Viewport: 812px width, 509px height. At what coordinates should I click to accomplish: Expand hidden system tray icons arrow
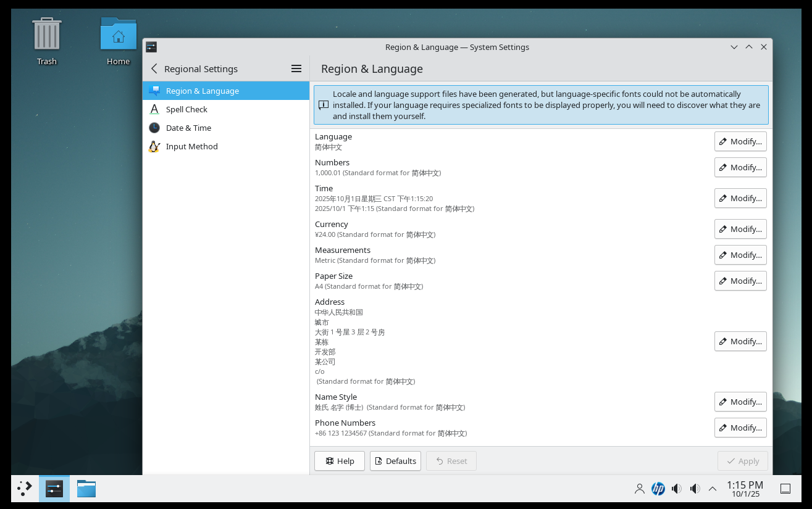(x=713, y=489)
